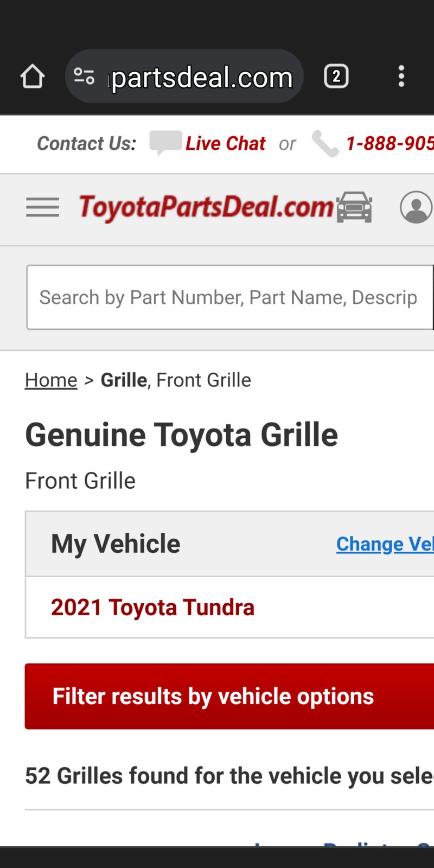Go to Home breadcrumb link
This screenshot has height=868, width=434.
point(51,380)
